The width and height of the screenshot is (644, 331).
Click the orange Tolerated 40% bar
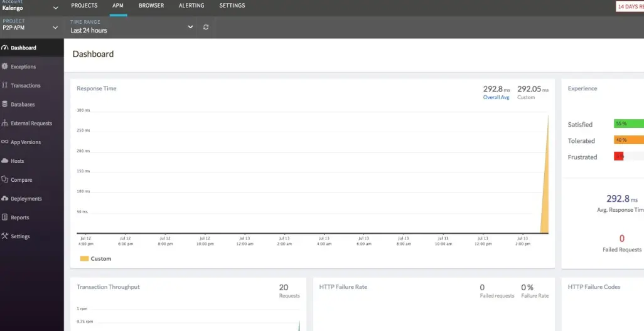pyautogui.click(x=629, y=140)
